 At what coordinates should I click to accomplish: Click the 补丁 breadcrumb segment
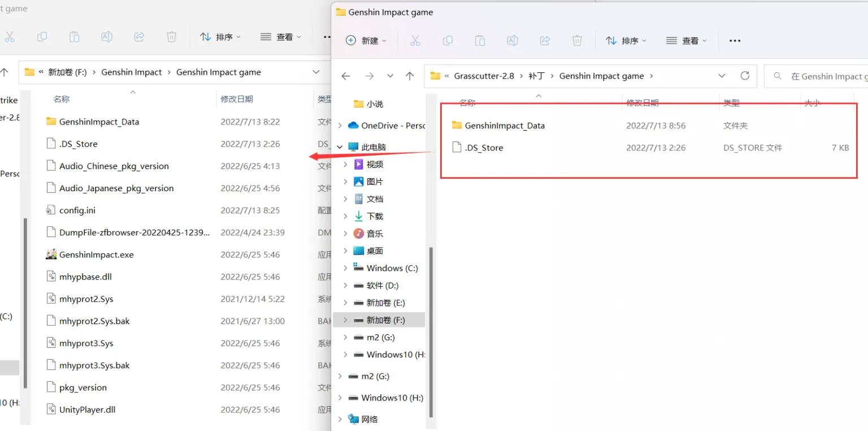536,76
